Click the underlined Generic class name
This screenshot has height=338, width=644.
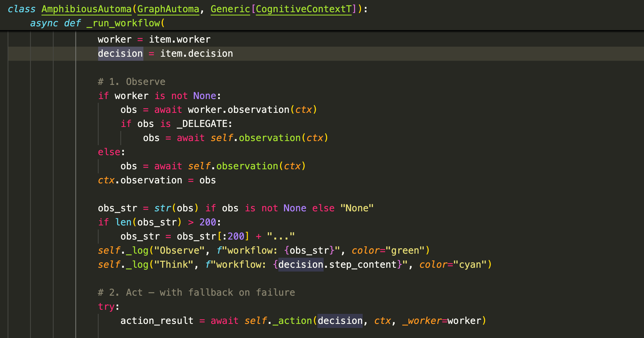pyautogui.click(x=230, y=9)
